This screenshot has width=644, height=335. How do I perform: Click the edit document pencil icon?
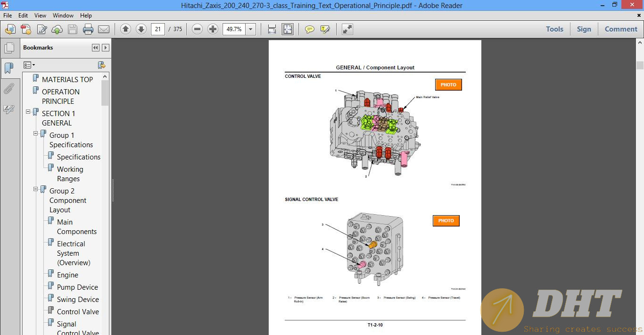(41, 29)
